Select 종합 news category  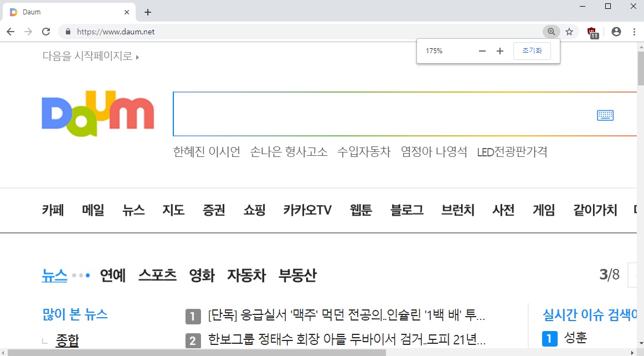(x=67, y=340)
